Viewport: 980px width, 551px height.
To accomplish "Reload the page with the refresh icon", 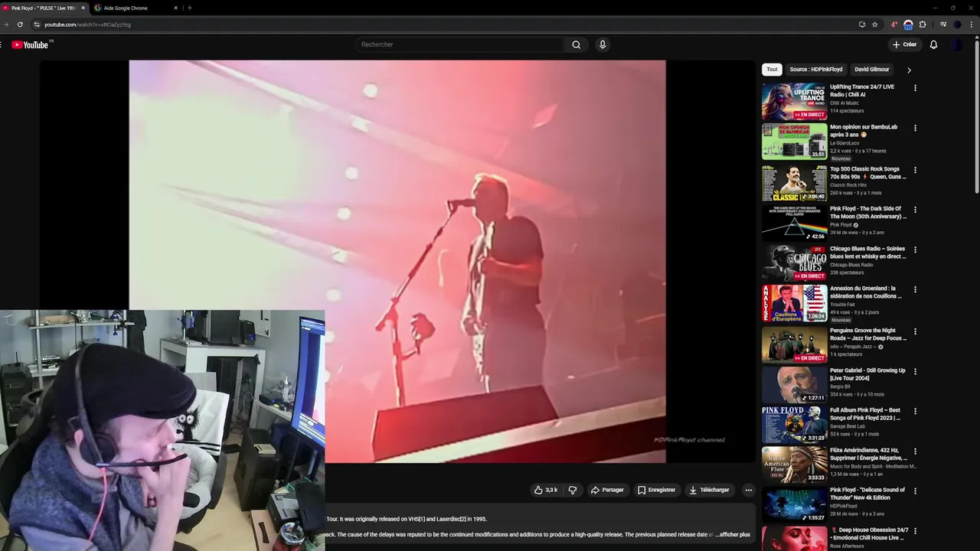I will pyautogui.click(x=20, y=24).
